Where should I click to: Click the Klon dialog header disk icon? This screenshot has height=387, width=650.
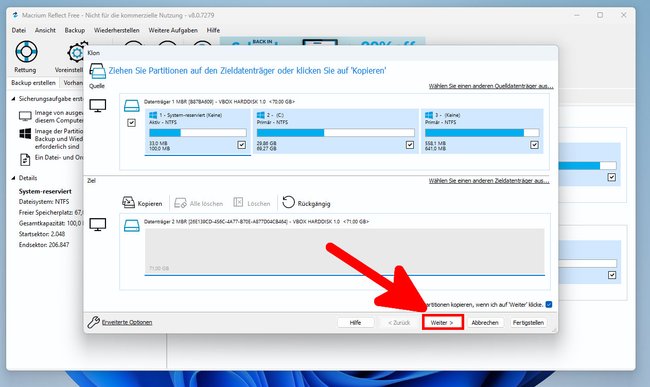(97, 71)
